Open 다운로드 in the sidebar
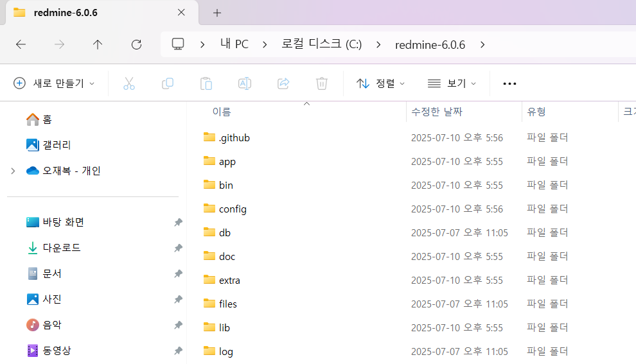636x364 pixels. click(62, 248)
